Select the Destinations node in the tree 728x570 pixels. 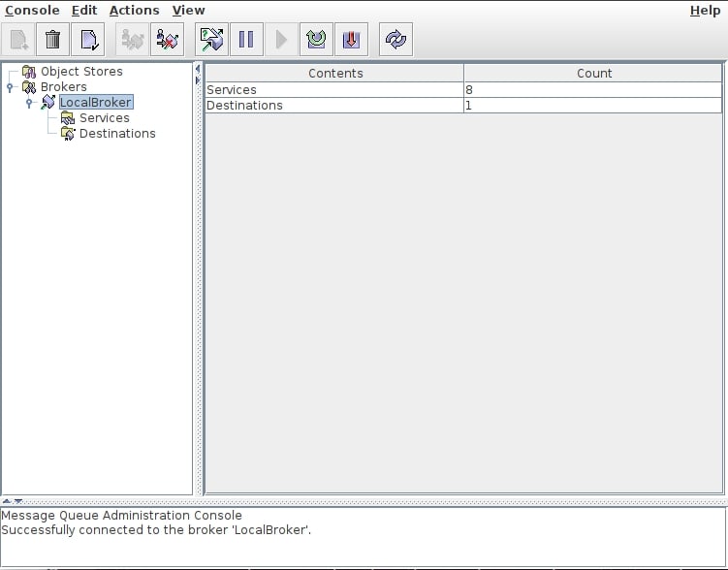click(117, 134)
